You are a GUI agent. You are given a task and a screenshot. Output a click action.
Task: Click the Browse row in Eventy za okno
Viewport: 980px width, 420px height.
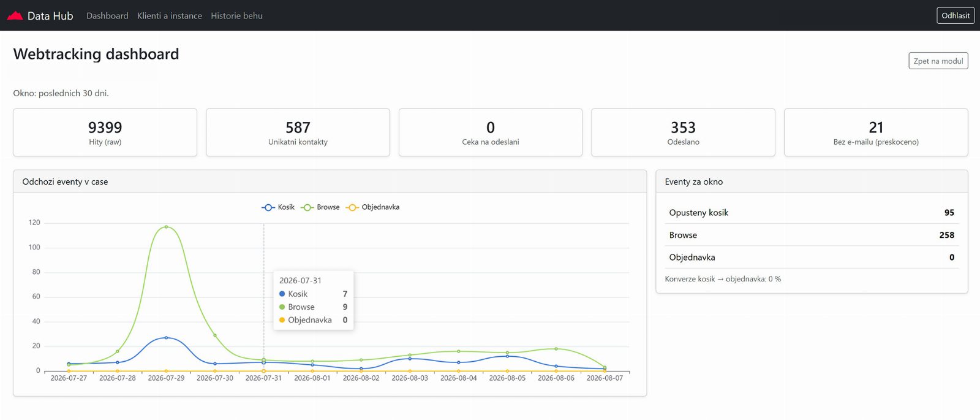(812, 235)
